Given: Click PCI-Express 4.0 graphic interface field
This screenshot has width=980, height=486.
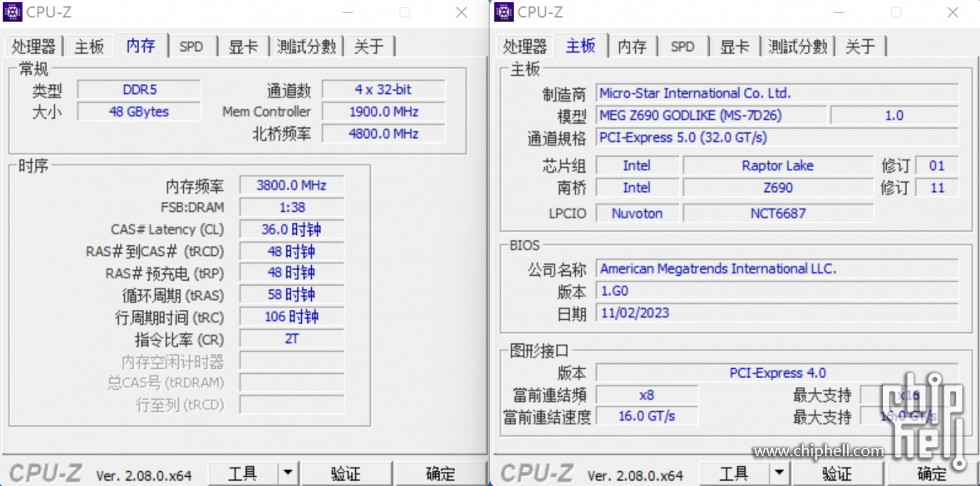Looking at the screenshot, I should click(x=777, y=373).
